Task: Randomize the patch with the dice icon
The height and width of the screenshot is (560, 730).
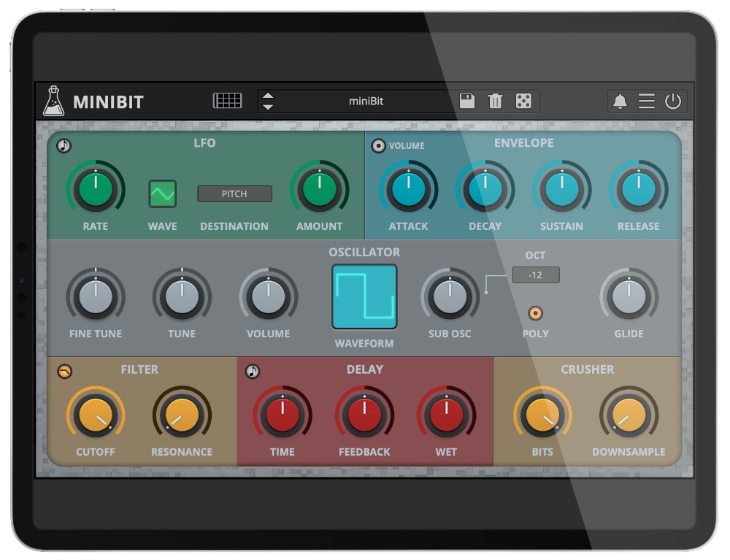Action: click(x=523, y=101)
